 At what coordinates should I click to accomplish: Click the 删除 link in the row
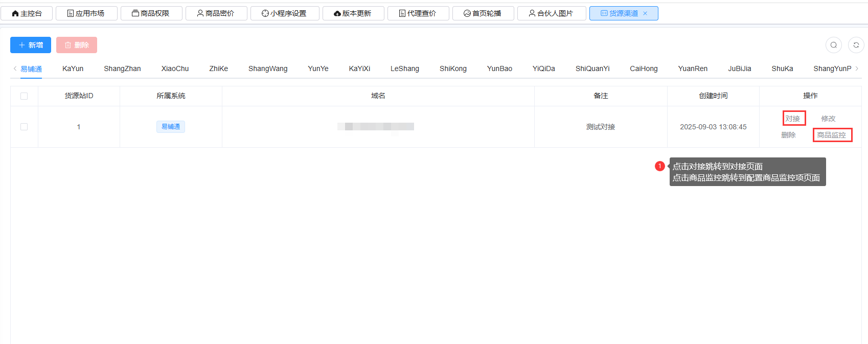point(788,135)
